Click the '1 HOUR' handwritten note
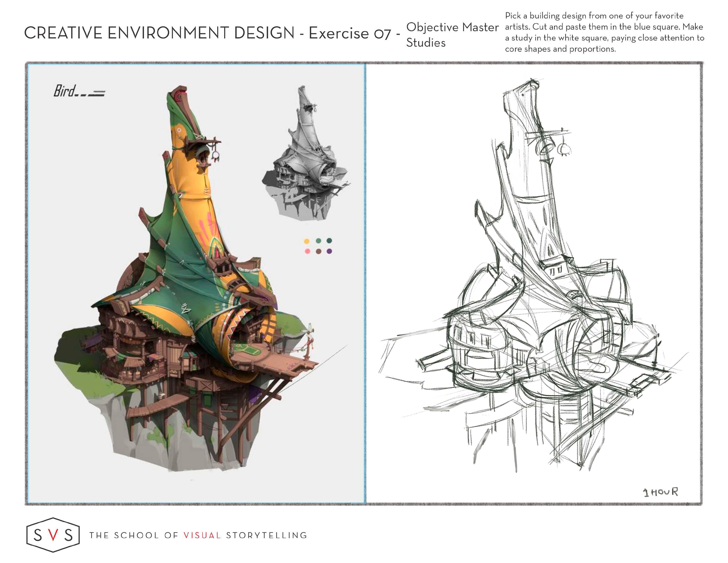728x563 pixels. (660, 492)
